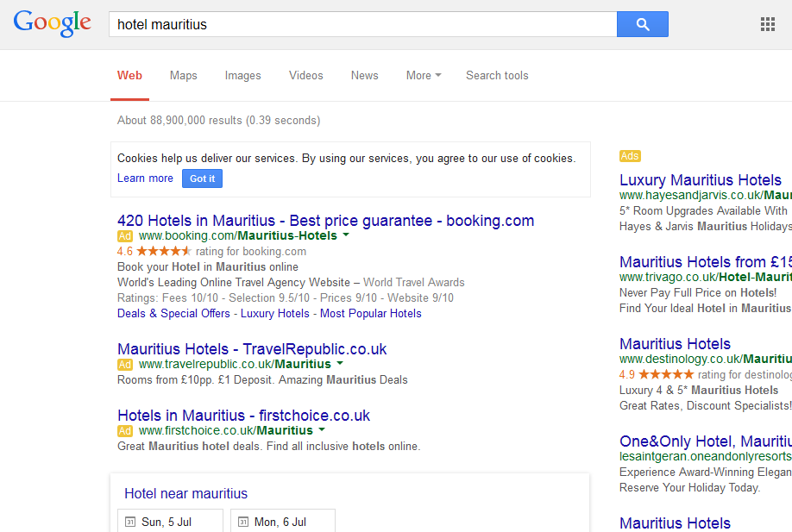Click the yellow Ads label in sidebar
The width and height of the screenshot is (792, 532).
pyautogui.click(x=630, y=156)
